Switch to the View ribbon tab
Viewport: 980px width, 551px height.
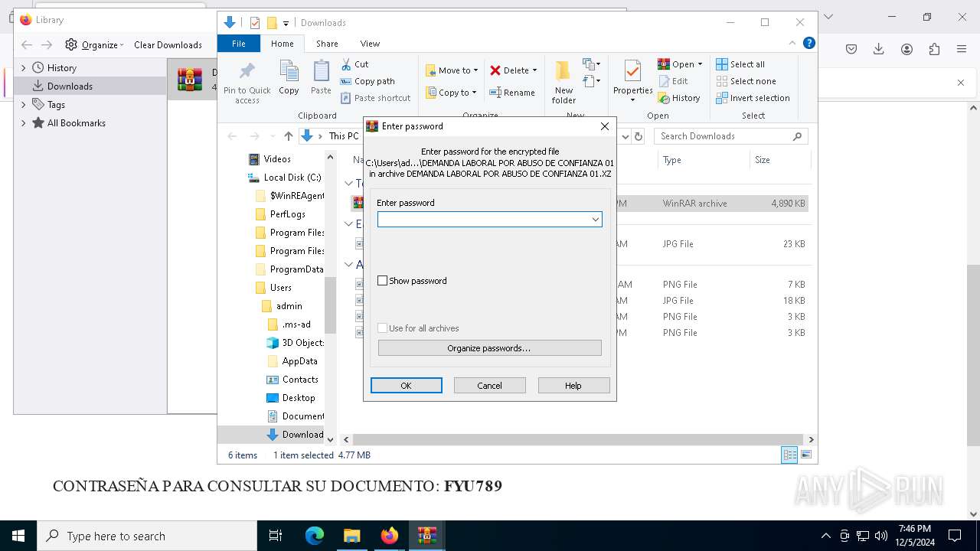(x=370, y=44)
